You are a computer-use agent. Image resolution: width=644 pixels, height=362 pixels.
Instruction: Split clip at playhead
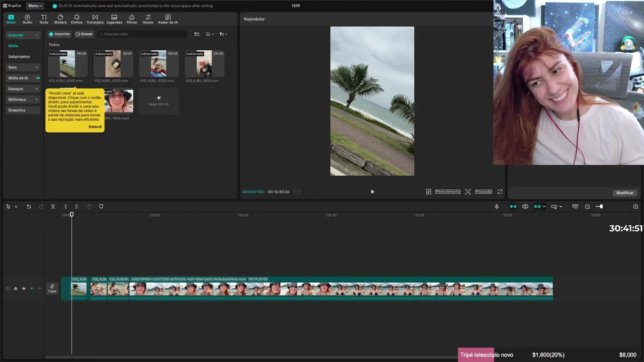pyautogui.click(x=53, y=207)
